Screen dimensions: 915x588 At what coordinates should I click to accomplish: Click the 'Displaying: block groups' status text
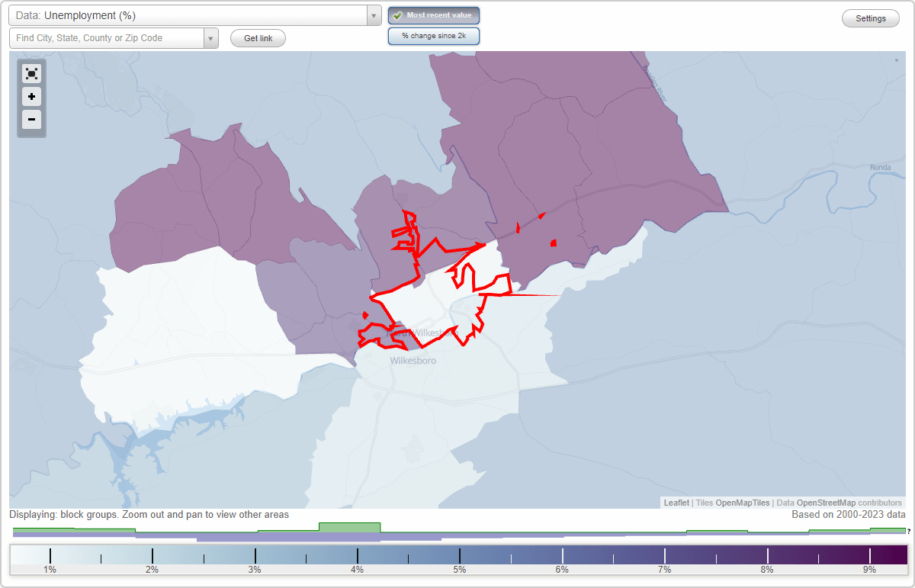(x=149, y=515)
